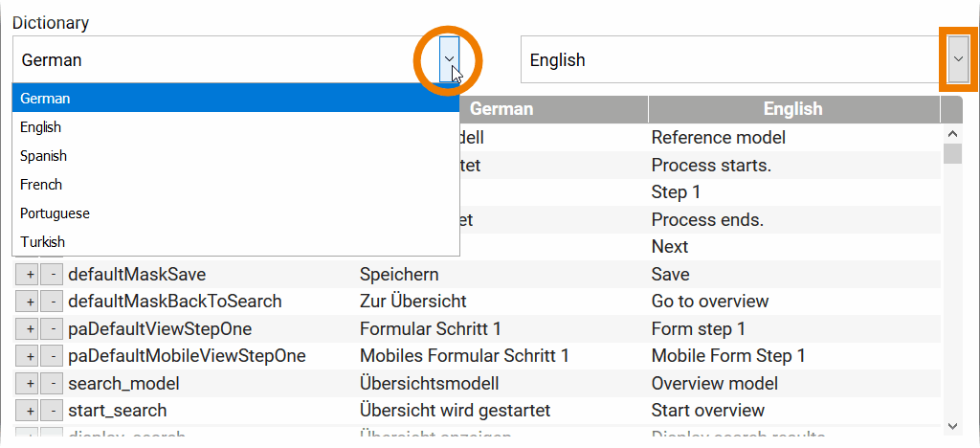Click plus button beside paDefaultViewStepOne

point(30,330)
